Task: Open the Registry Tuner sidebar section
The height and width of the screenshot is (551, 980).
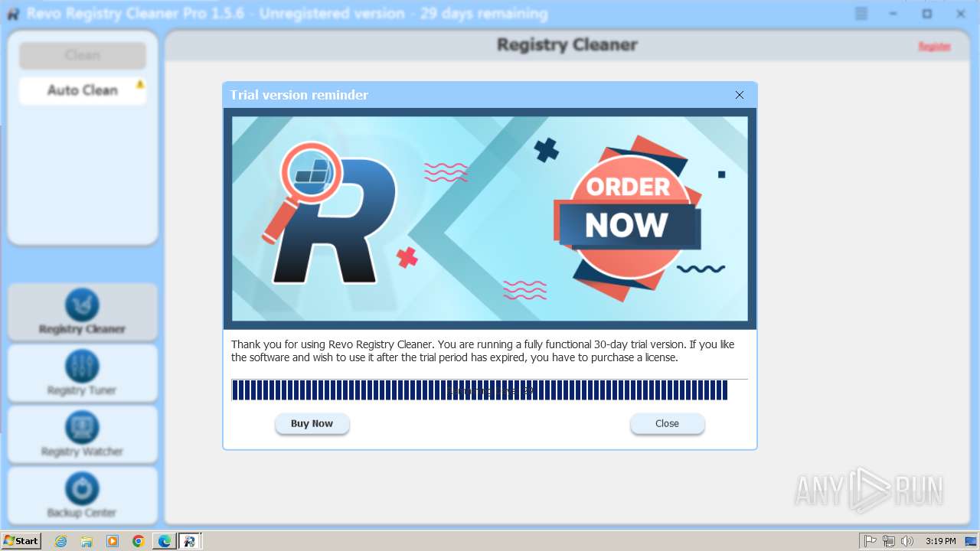Action: point(83,373)
